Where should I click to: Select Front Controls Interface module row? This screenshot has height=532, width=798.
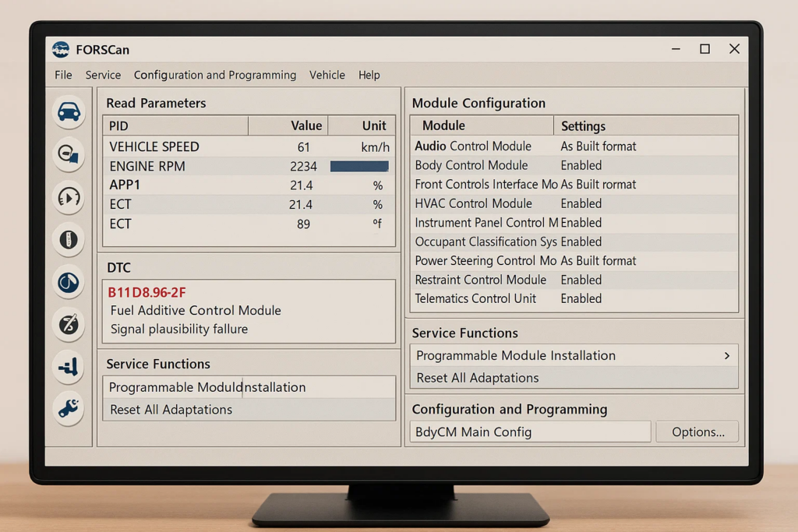pos(574,185)
